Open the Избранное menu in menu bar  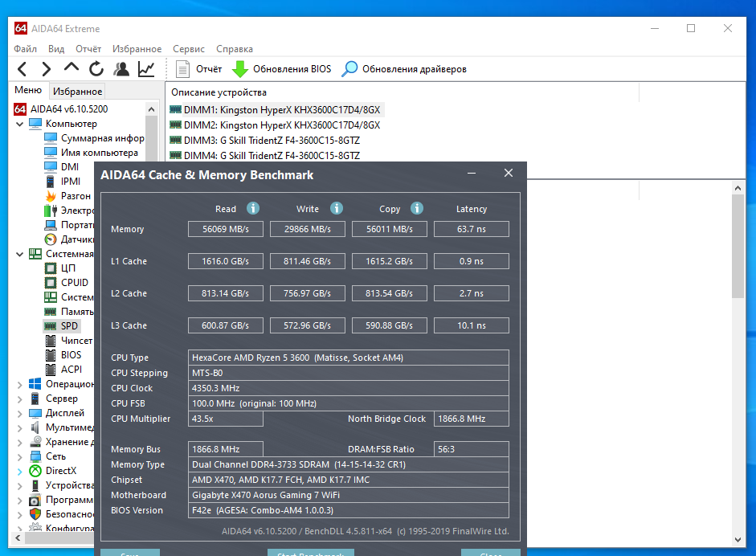(137, 49)
